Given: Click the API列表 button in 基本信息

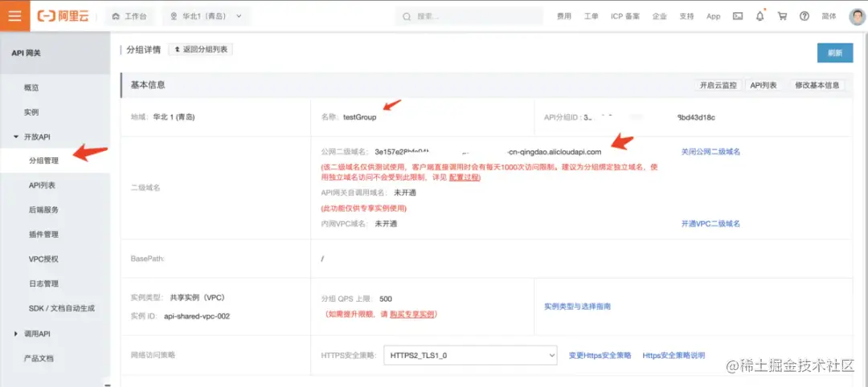Looking at the screenshot, I should 764,85.
